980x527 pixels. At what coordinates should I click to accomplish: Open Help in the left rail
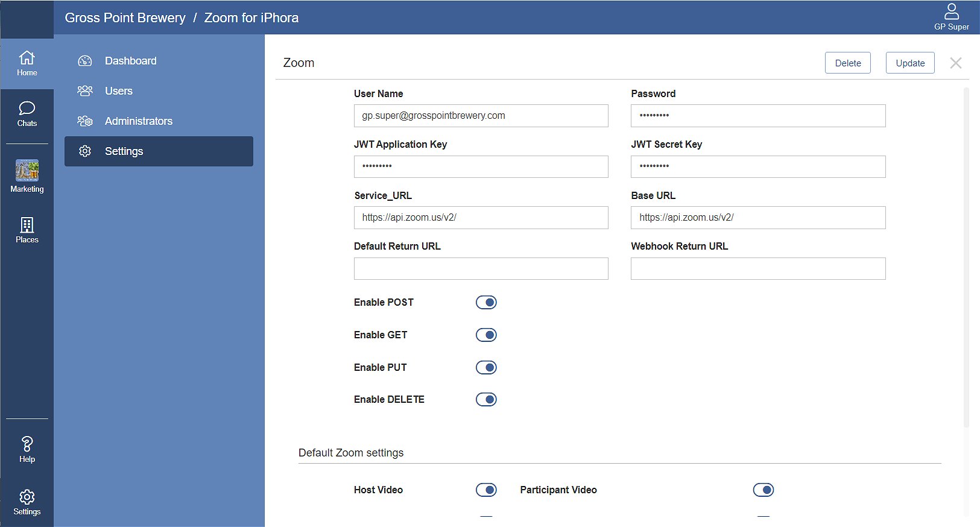point(27,450)
